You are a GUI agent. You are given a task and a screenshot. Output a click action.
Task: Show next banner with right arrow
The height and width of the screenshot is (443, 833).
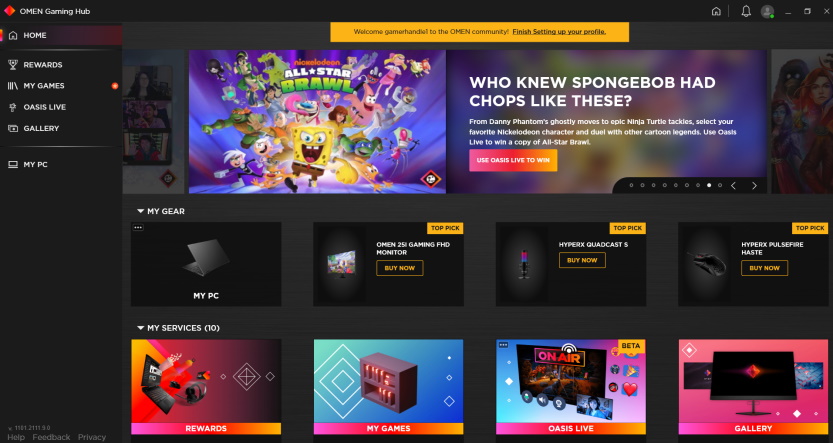754,185
